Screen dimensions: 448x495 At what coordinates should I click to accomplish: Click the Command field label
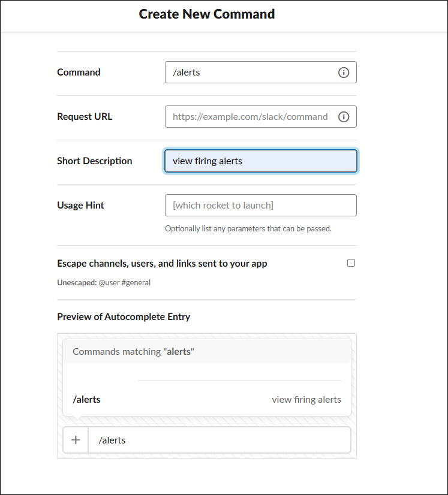[79, 73]
